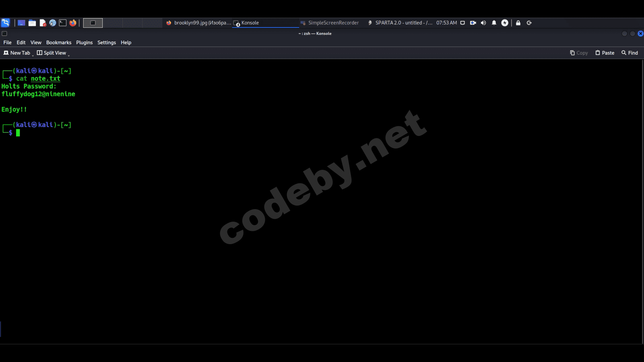Click the underlined note.txt filename

45,79
